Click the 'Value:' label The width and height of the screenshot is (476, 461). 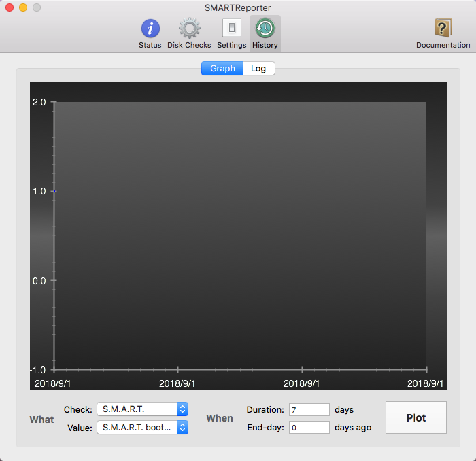80,428
